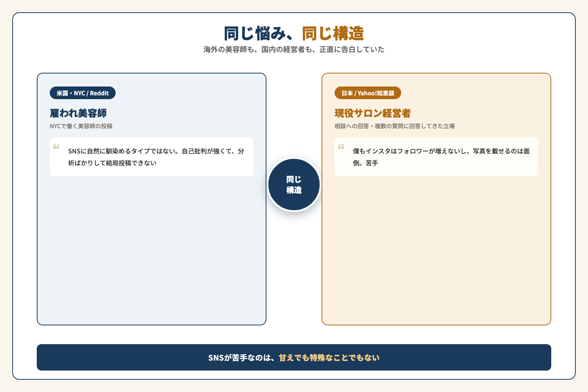Image resolution: width=588 pixels, height=392 pixels.
Task: Click the main title 同じ悩み、同じ構造
Action: pyautogui.click(x=294, y=34)
